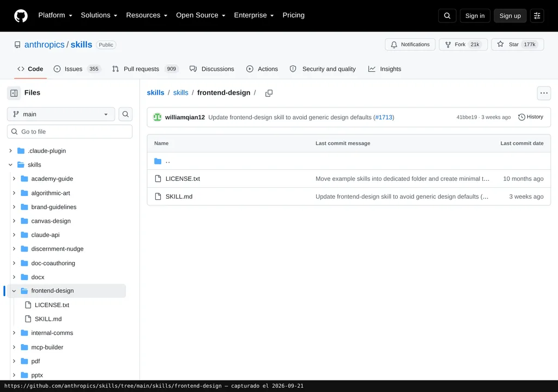Screen dimensions: 558x392
Task: Expand the claude-api folder chevron
Action: point(14,235)
